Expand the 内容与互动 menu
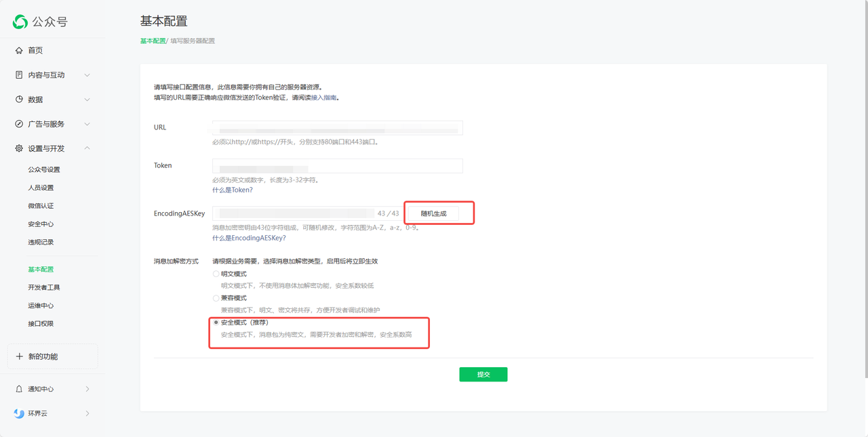This screenshot has width=868, height=437. pos(87,75)
